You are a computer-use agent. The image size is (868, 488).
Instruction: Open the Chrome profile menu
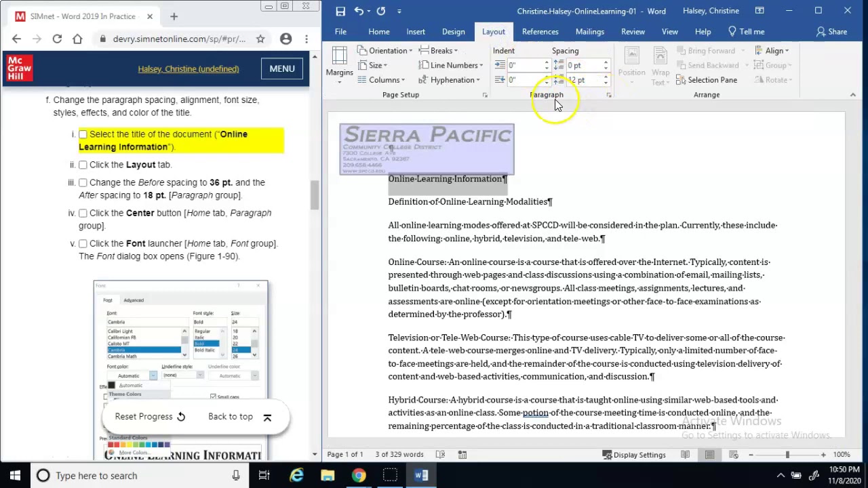click(x=286, y=39)
